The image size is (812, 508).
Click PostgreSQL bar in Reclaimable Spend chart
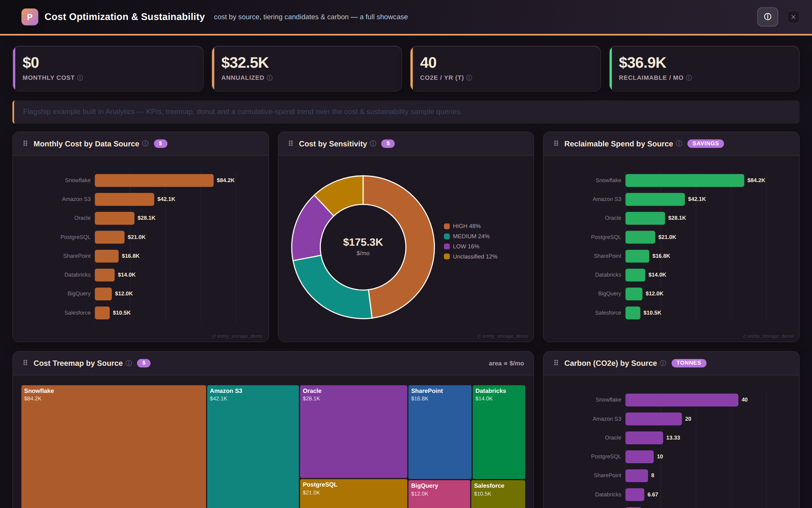pyautogui.click(x=640, y=237)
